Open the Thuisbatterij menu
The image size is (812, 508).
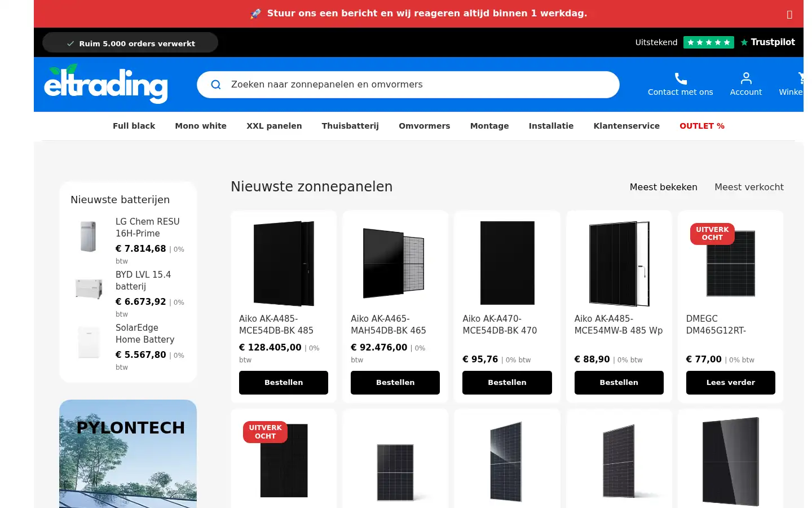(x=350, y=126)
